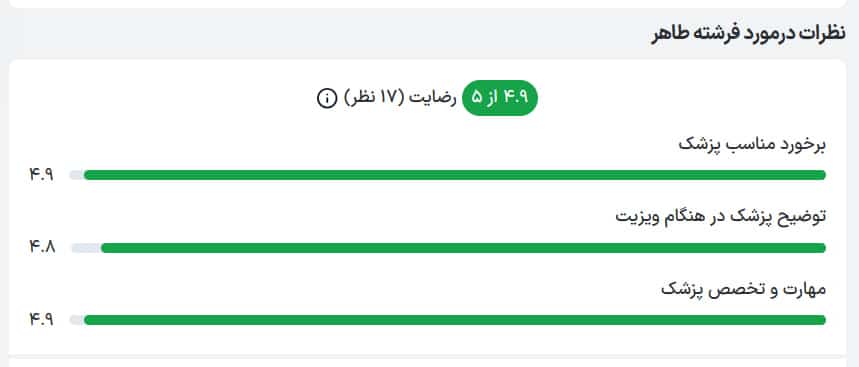Click the white card strip above the heading
Screen dimensions: 859x367
427,4
